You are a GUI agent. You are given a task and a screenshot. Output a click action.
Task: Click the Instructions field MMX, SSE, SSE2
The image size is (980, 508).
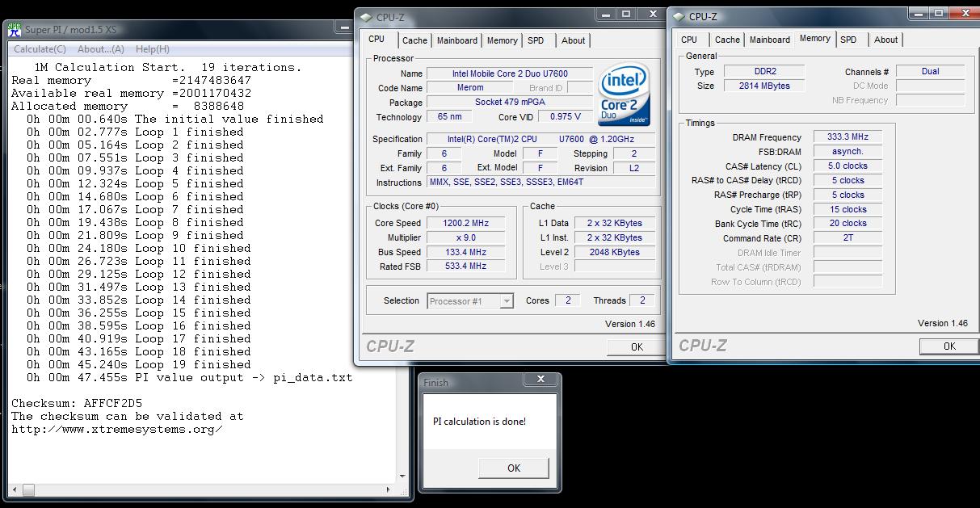point(542,183)
